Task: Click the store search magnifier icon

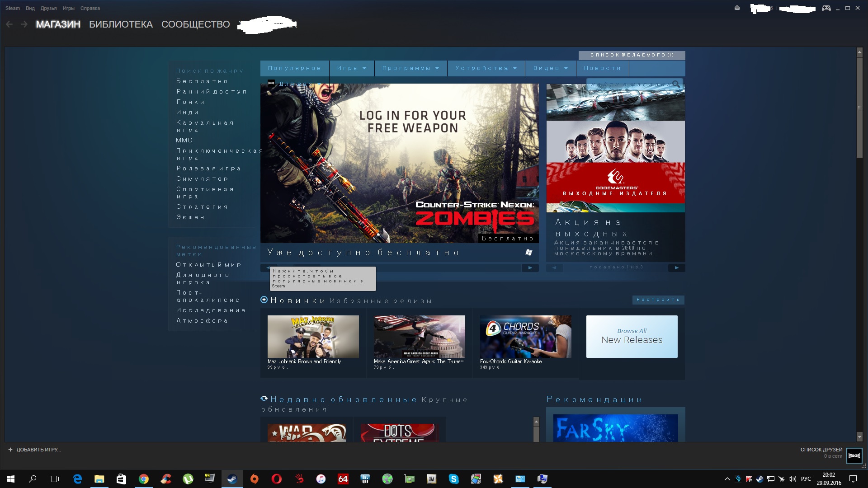Action: (x=676, y=84)
